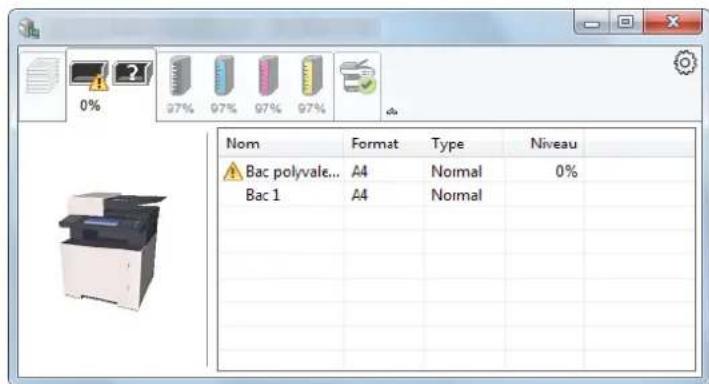Viewport: 709px width, 384px height.
Task: Minimize the status monitor window
Action: pos(591,23)
